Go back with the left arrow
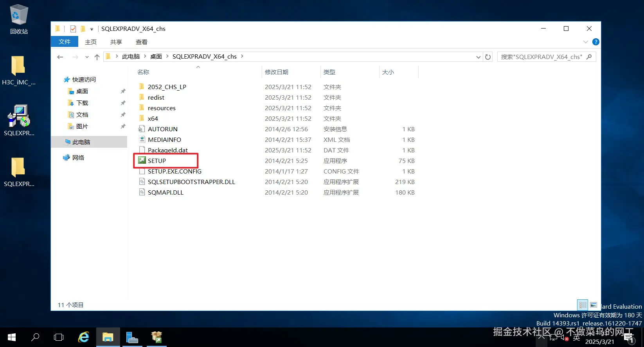 (60, 57)
